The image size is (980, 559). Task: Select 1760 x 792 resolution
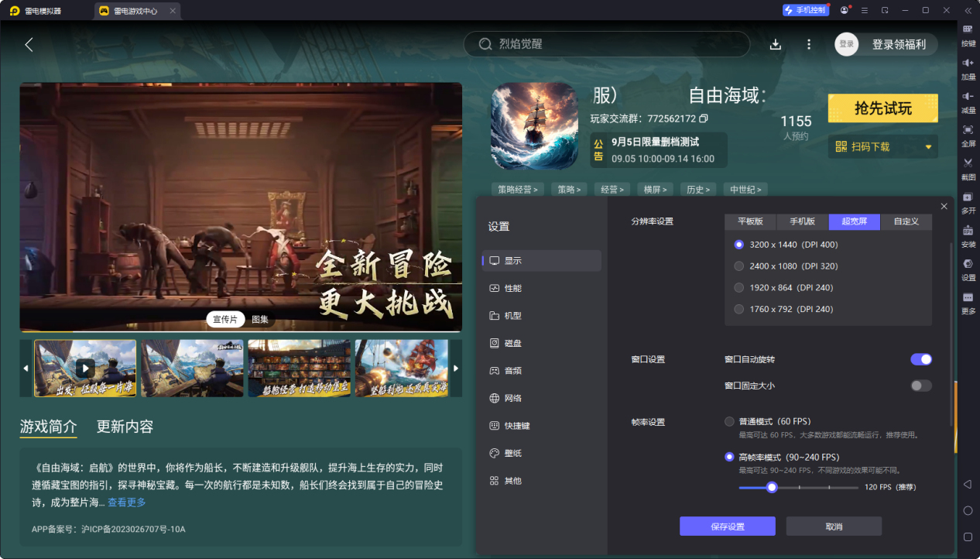pos(739,309)
